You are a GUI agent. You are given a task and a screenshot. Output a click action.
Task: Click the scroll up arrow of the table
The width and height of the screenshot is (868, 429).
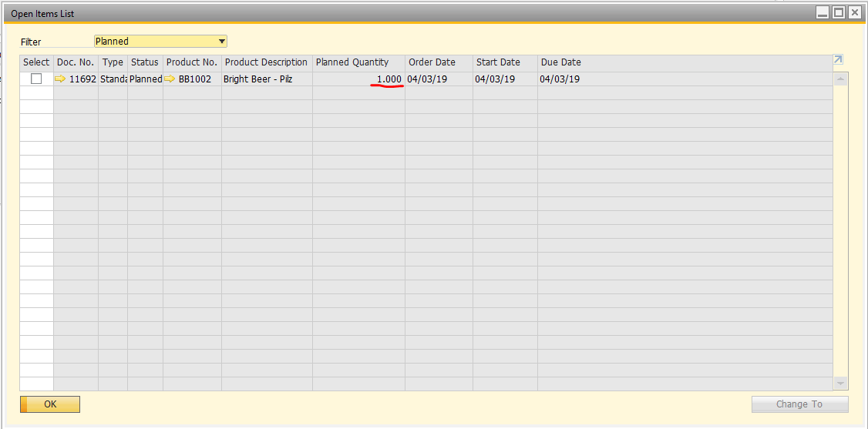(840, 79)
